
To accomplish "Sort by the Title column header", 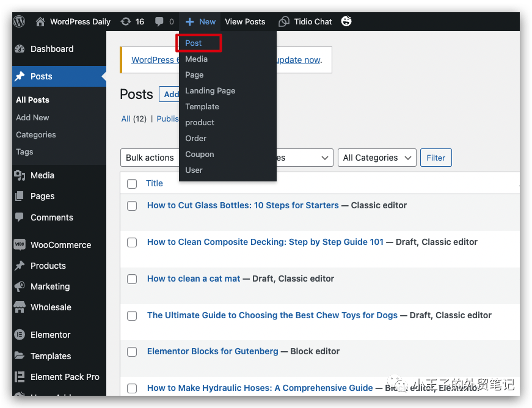I will click(155, 183).
